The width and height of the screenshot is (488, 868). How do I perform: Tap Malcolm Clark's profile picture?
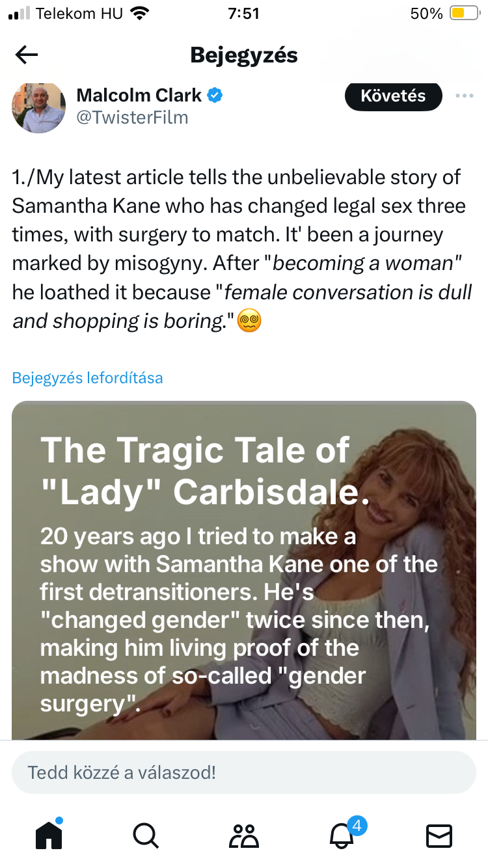pos(38,107)
